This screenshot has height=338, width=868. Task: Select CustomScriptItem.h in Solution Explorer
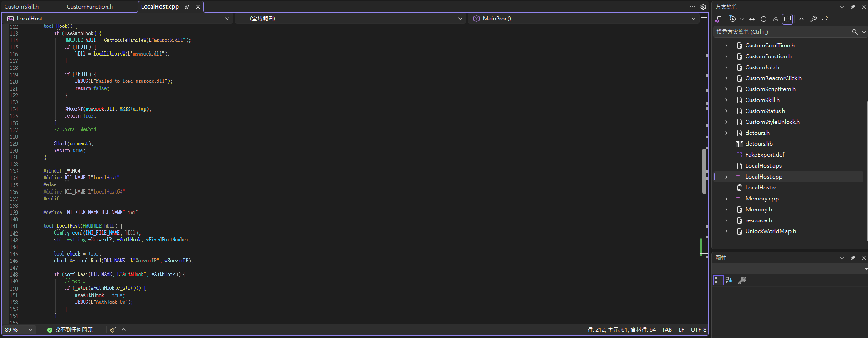[x=770, y=89]
